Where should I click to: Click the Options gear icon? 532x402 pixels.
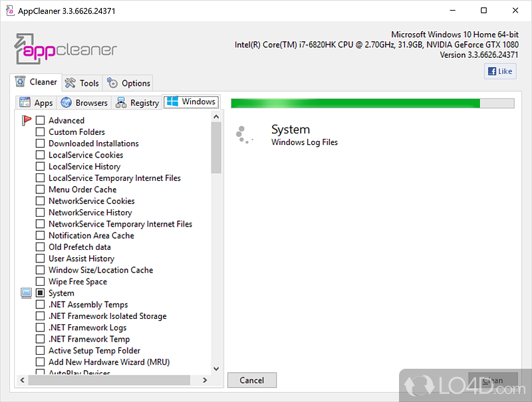[112, 82]
